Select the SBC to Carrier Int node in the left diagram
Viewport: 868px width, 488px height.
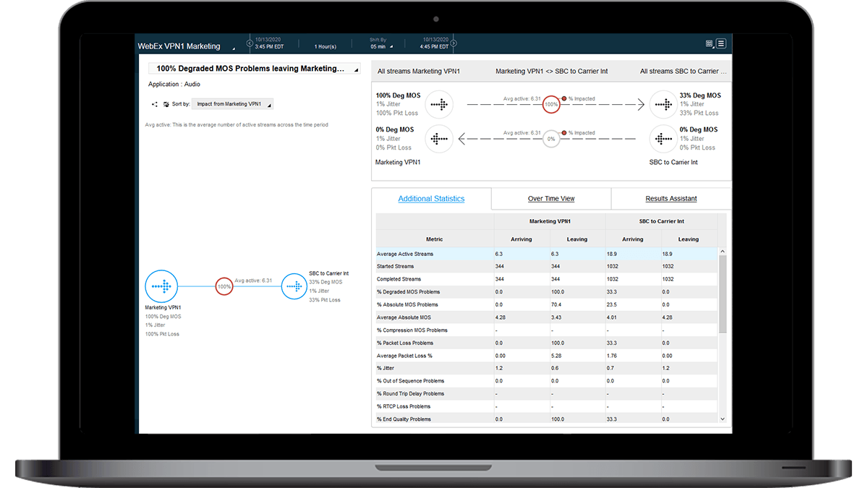(x=294, y=286)
